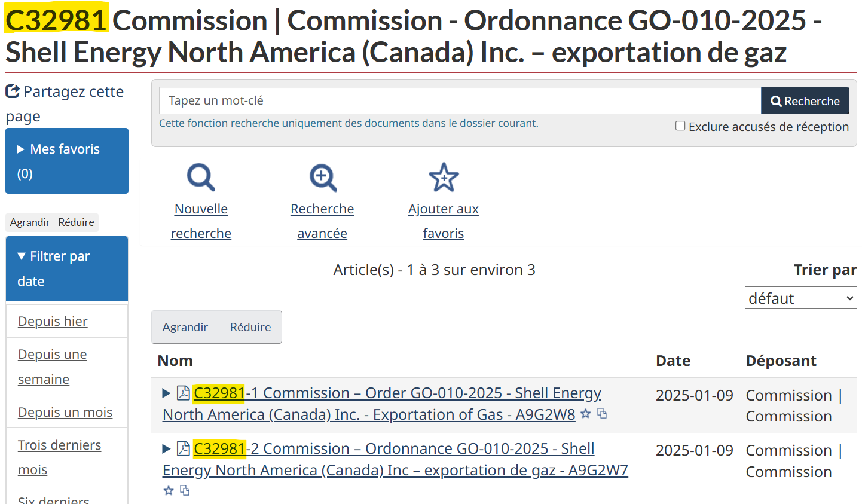862x504 pixels.
Task: Click the star icon under the A9G2W7 document
Action: coord(169,491)
